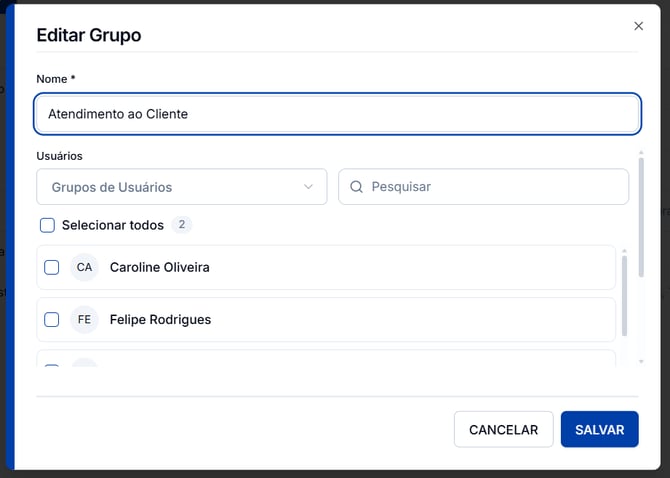Click the CA avatar for Caroline Oliveira
This screenshot has height=478, width=670.
[84, 267]
